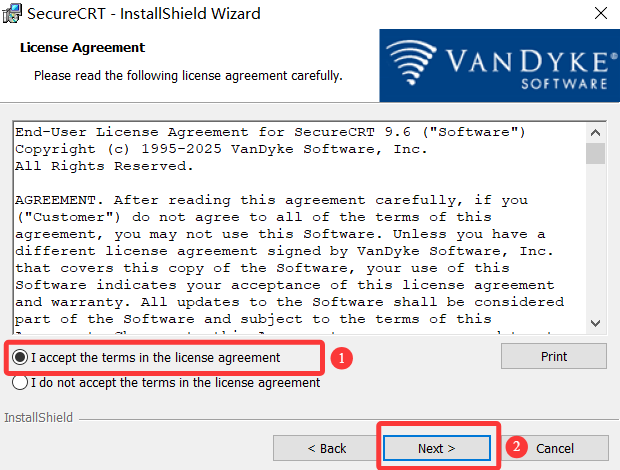Click the license text scroll-up arrow
Screen dimensions: 620x470
coord(595,132)
